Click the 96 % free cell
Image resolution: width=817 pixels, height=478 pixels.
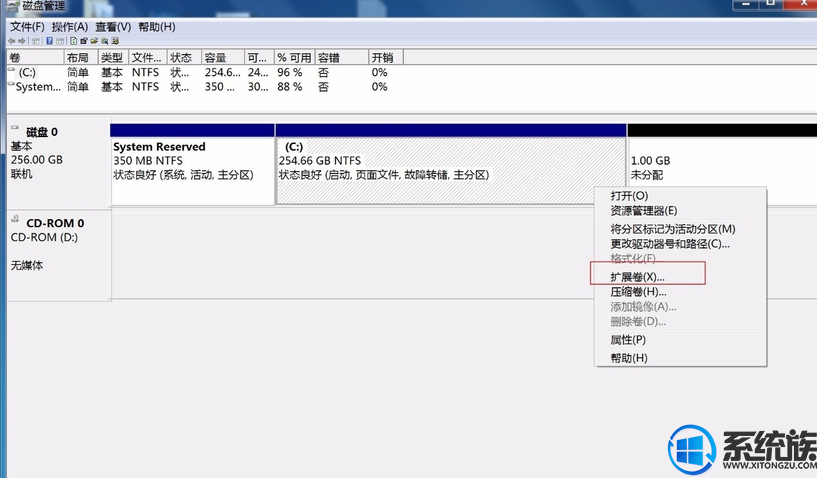[290, 72]
